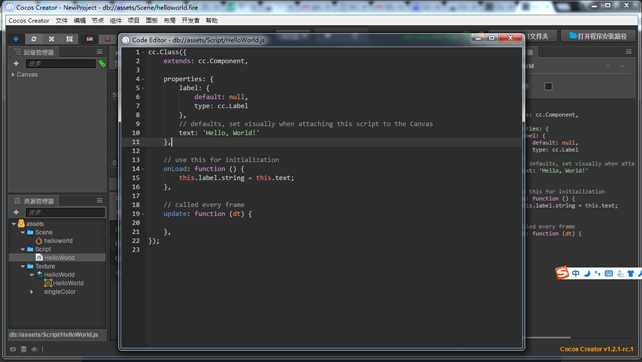Open the 帮助 (Help) menu

pos(212,20)
